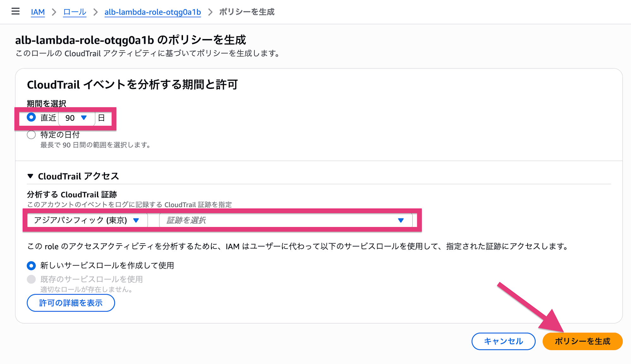Select the 特定の日付 radio option
This screenshot has width=631, height=364.
tap(31, 135)
